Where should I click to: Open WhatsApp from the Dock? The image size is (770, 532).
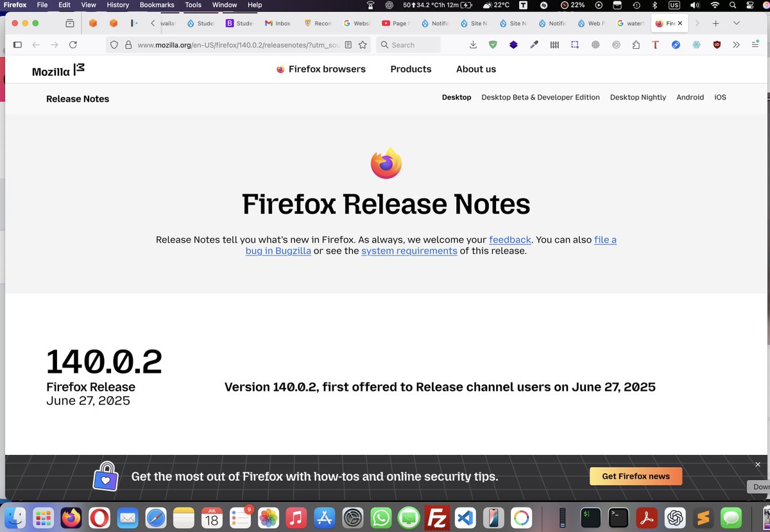click(x=381, y=517)
